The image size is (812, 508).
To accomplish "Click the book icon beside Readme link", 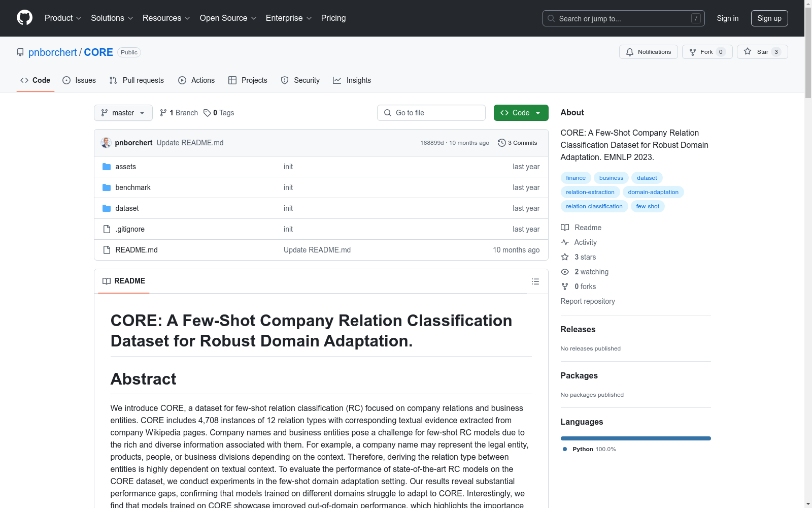I will [x=565, y=228].
